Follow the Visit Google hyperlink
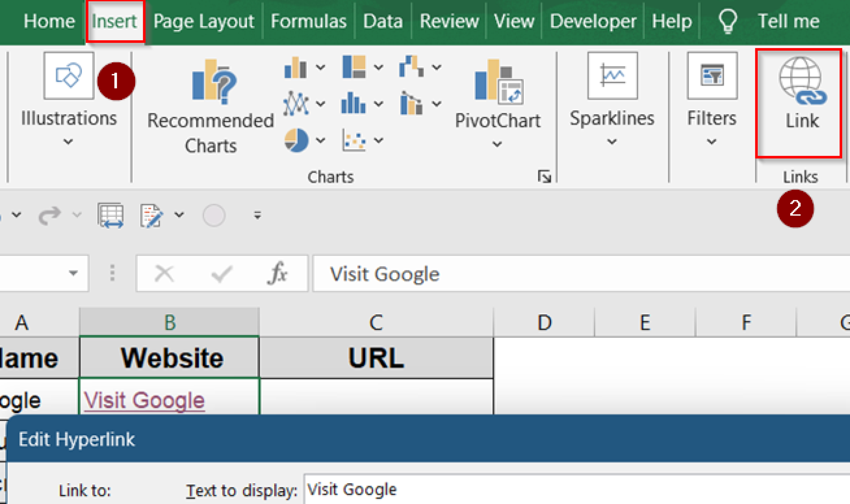Screen dimensions: 850x504 144,399
